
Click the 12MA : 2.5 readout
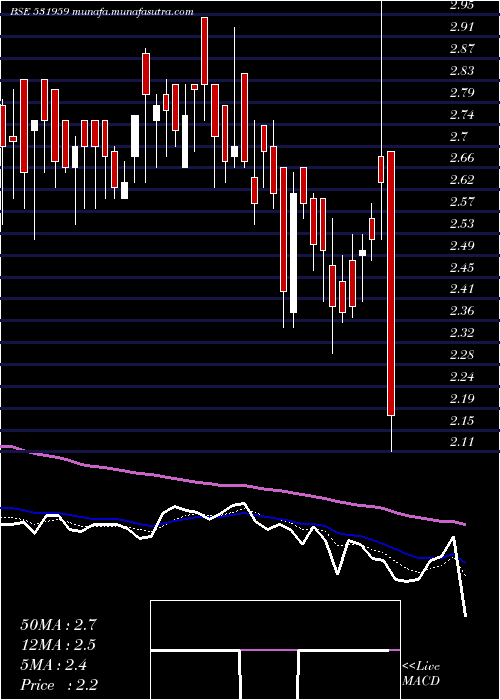58,645
